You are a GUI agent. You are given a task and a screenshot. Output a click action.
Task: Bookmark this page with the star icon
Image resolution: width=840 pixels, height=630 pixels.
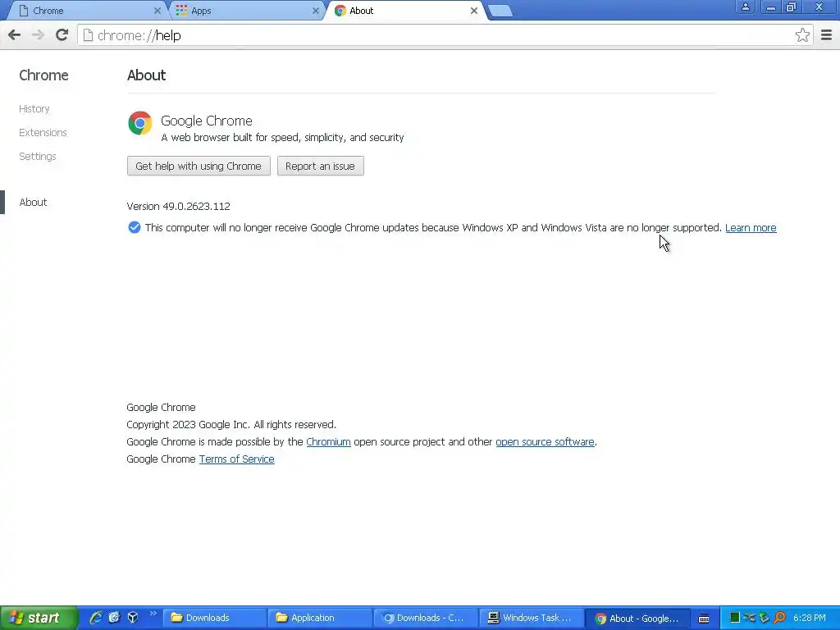click(x=802, y=35)
